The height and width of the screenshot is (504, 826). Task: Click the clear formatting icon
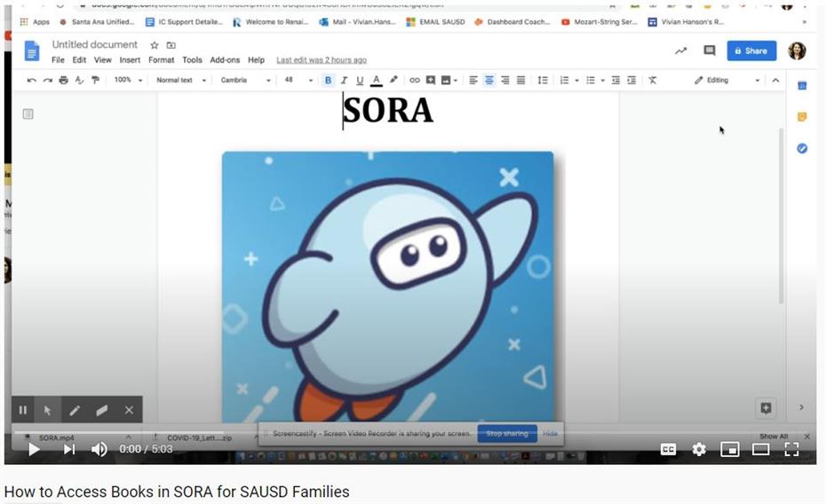click(x=653, y=81)
